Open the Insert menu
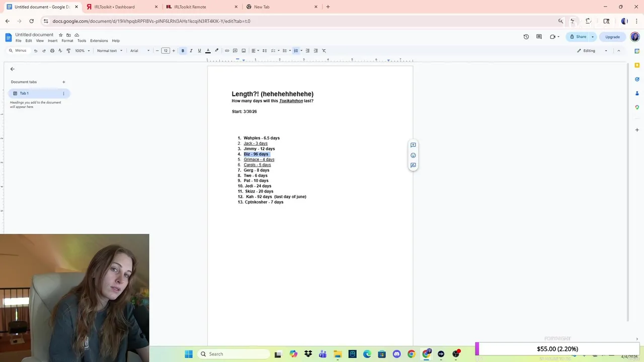This screenshot has width=644, height=362. (x=53, y=41)
